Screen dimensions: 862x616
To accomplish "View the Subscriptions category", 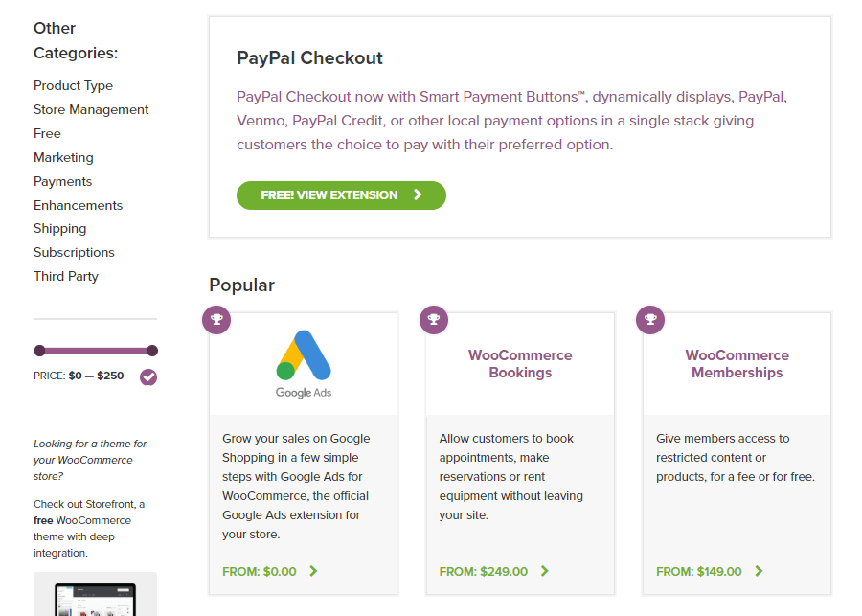I will (74, 252).
